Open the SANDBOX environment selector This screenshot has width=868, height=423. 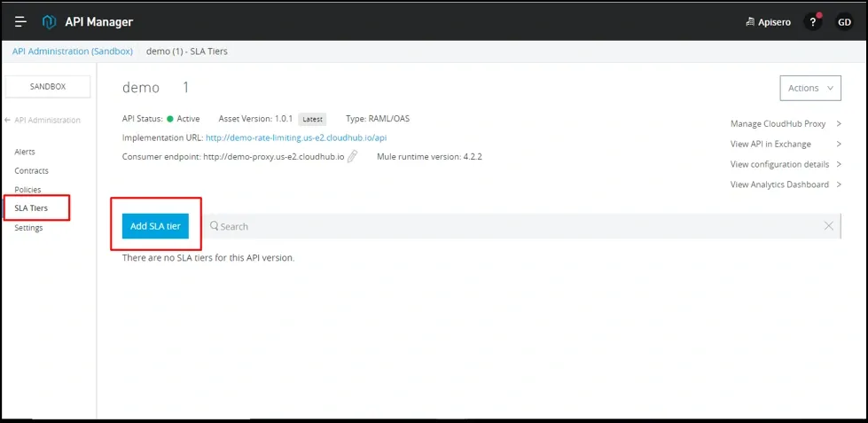tap(48, 86)
